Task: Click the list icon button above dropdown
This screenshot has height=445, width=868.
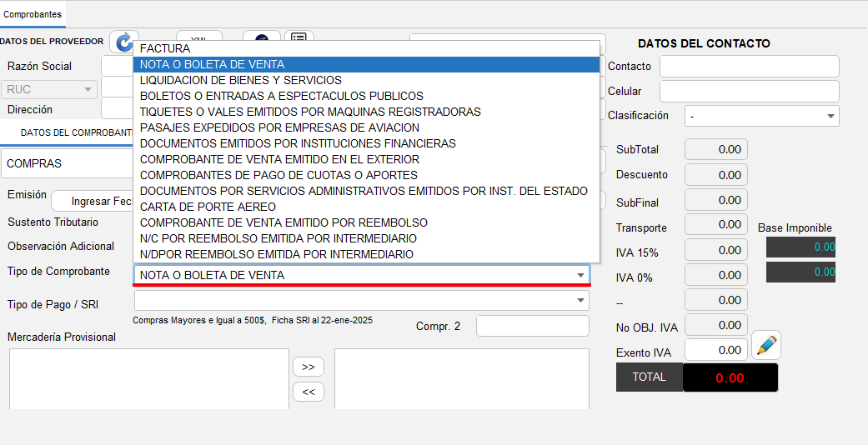Action: click(x=299, y=37)
